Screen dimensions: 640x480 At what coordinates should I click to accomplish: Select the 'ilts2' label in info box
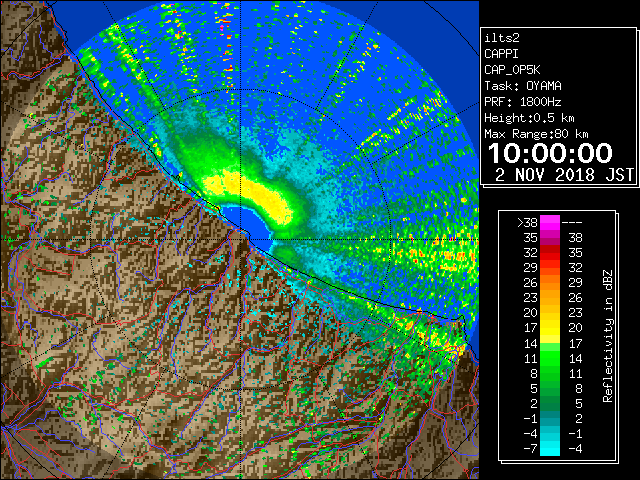click(502, 38)
